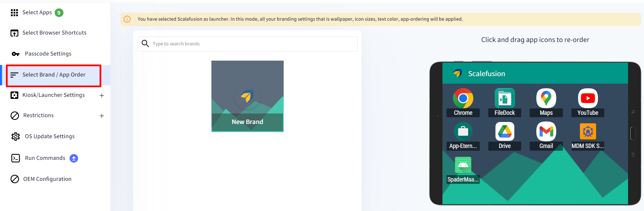Click the Drive app icon in preview
Viewport: 644px width, 211px height.
505,131
